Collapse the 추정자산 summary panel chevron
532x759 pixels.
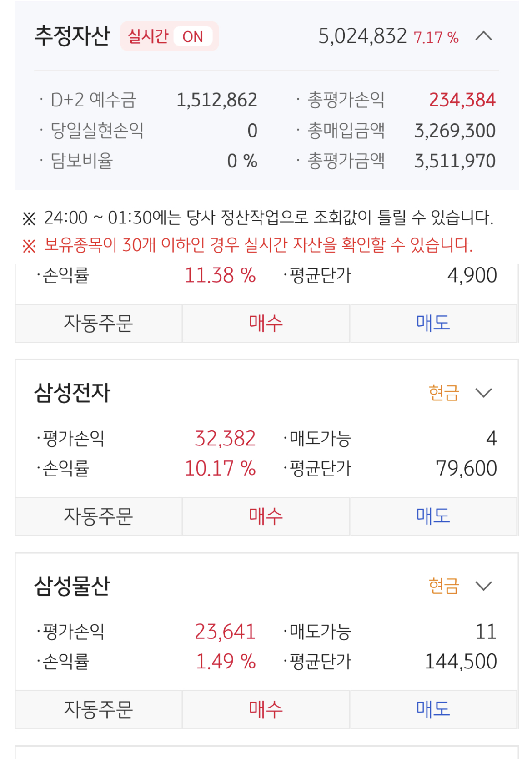tap(483, 36)
